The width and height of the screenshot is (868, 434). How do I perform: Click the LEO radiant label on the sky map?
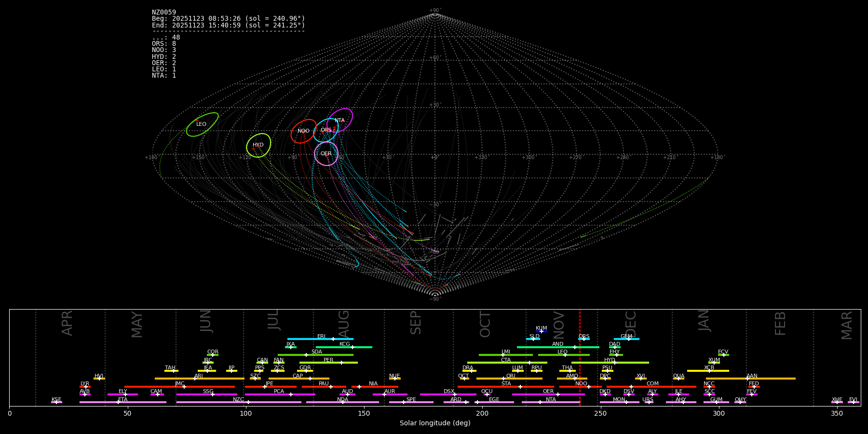point(201,124)
